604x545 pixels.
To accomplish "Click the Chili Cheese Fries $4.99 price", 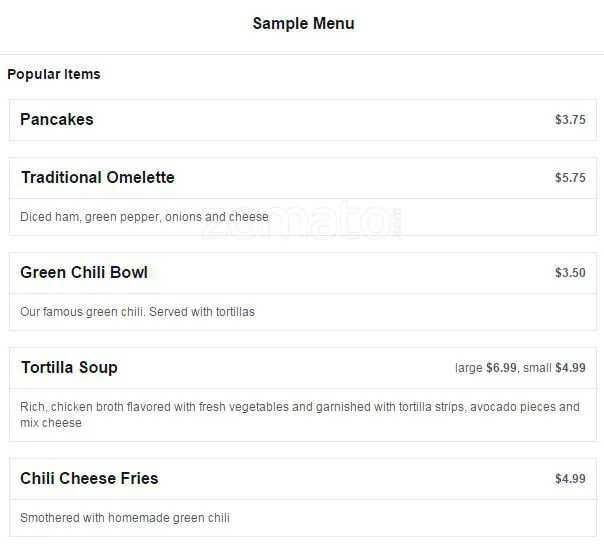I will (570, 479).
